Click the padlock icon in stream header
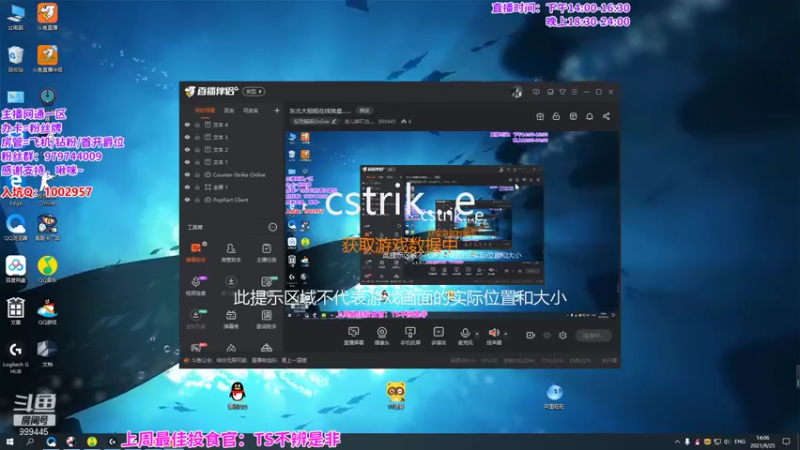800x450 pixels. (556, 116)
